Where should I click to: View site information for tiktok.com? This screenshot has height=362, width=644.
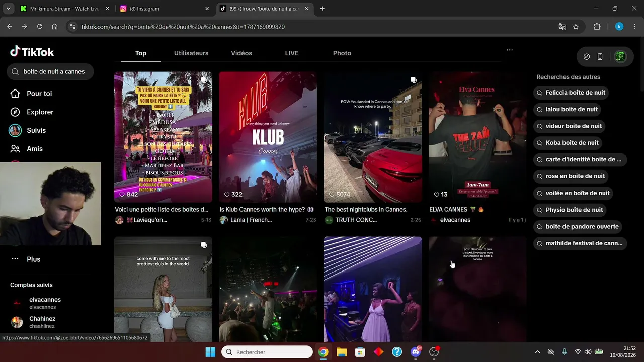coord(72,27)
